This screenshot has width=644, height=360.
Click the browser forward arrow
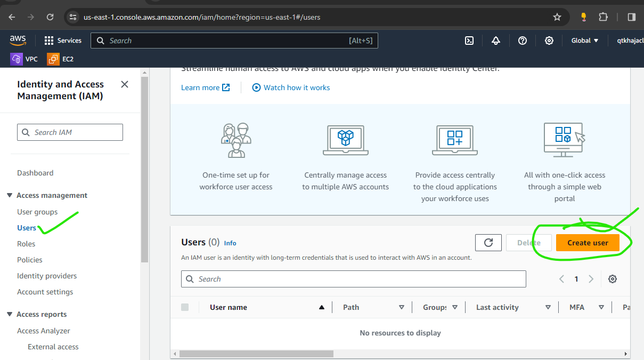click(31, 17)
